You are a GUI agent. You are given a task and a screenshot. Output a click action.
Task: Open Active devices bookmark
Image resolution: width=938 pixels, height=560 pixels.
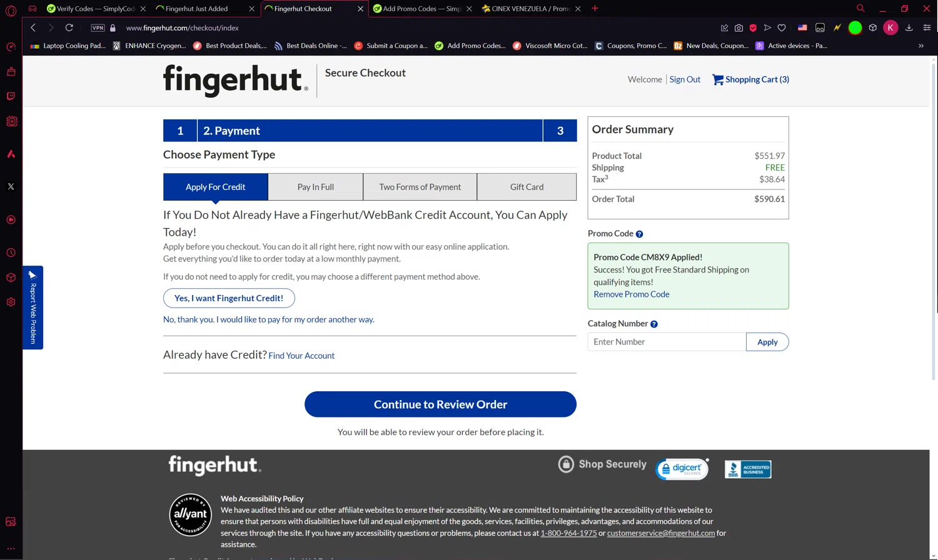[791, 46]
